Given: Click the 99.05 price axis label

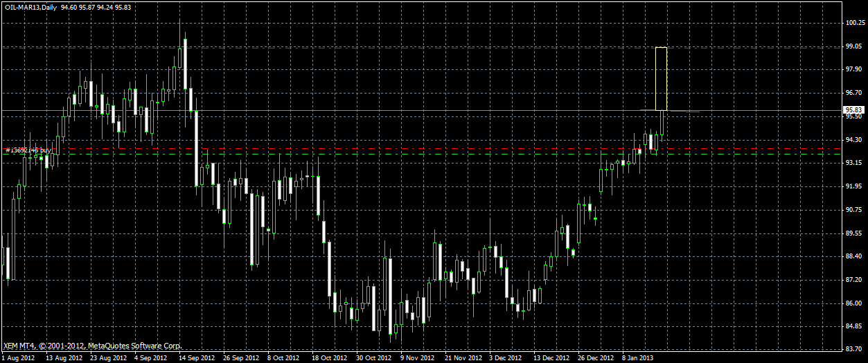Looking at the screenshot, I should [x=853, y=46].
